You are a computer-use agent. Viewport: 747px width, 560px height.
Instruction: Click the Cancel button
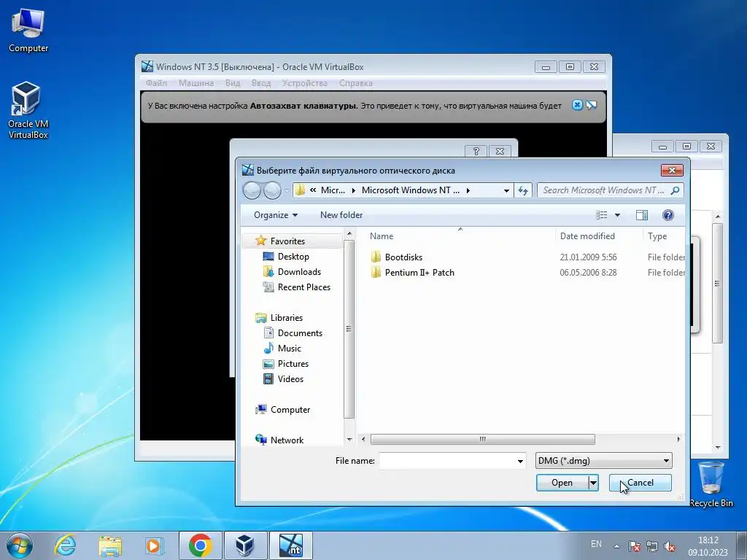click(x=640, y=483)
